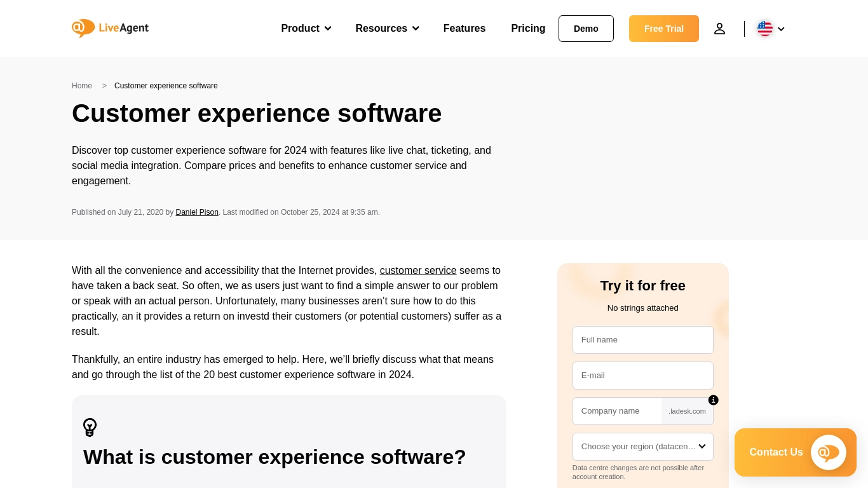This screenshot has width=868, height=488.
Task: Click the chat bubble icon in Contact Us
Action: point(828,452)
